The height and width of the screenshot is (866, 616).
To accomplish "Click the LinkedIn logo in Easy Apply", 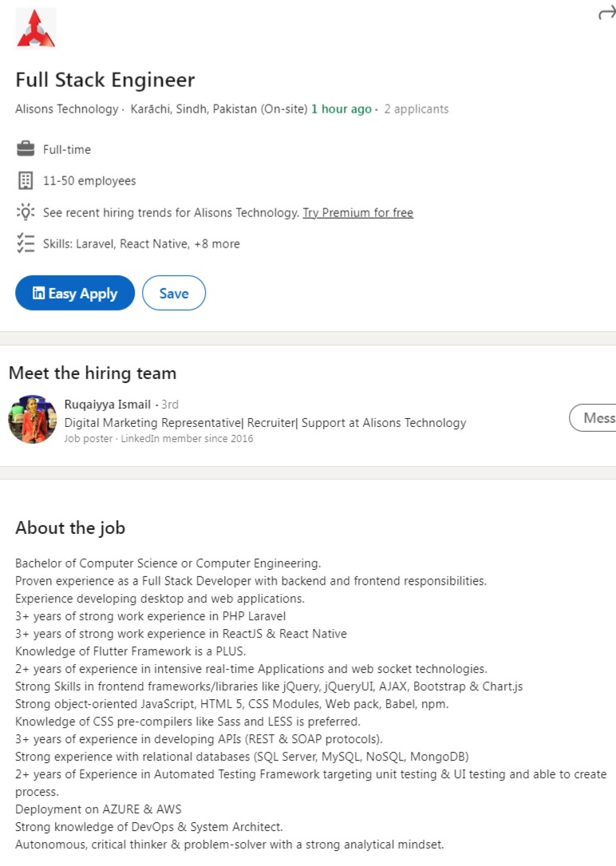I will click(x=38, y=294).
